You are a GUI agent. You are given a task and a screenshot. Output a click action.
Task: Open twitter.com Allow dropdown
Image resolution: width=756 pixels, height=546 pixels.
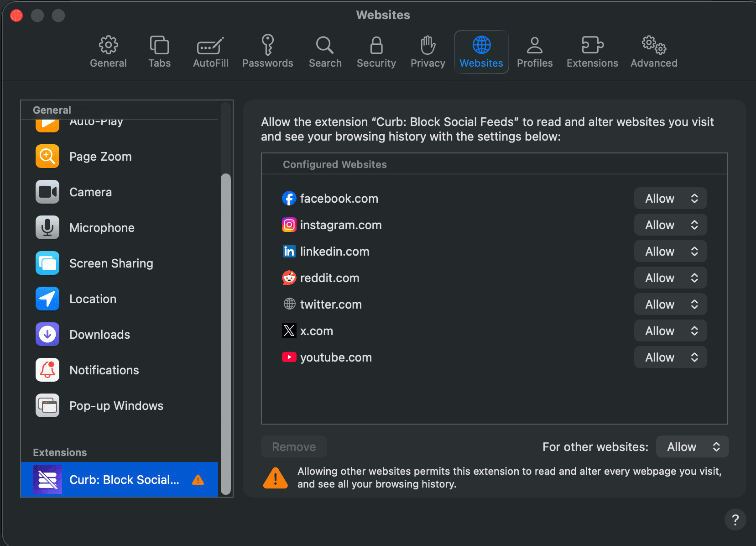(x=670, y=304)
